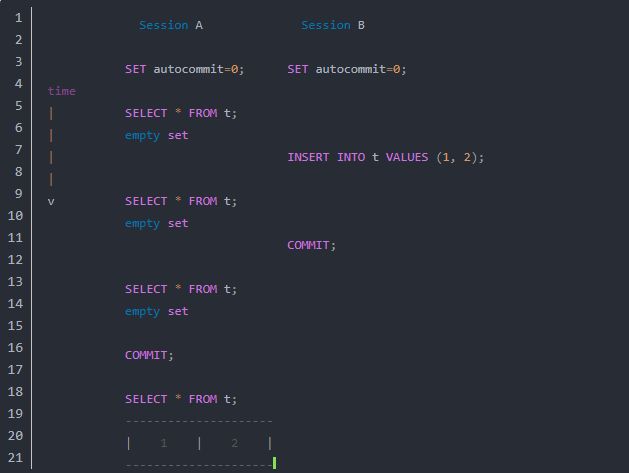This screenshot has height=473, width=629.
Task: Click the 'Session A' header text
Action: tap(171, 25)
